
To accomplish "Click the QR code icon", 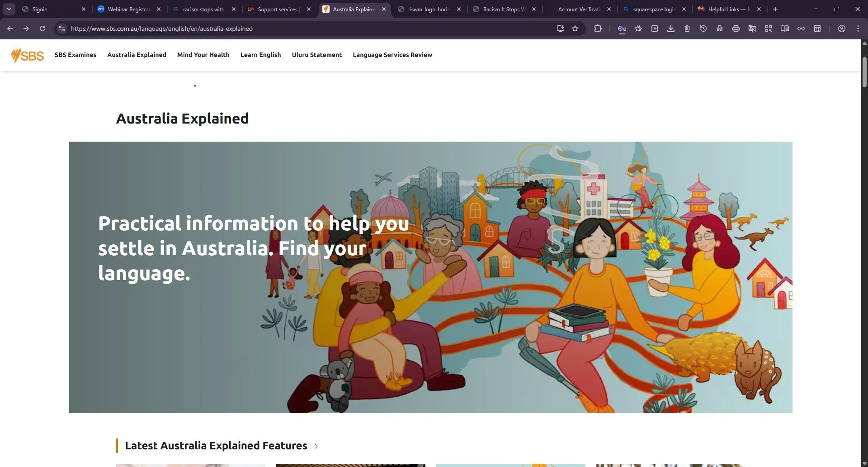I will 769,29.
